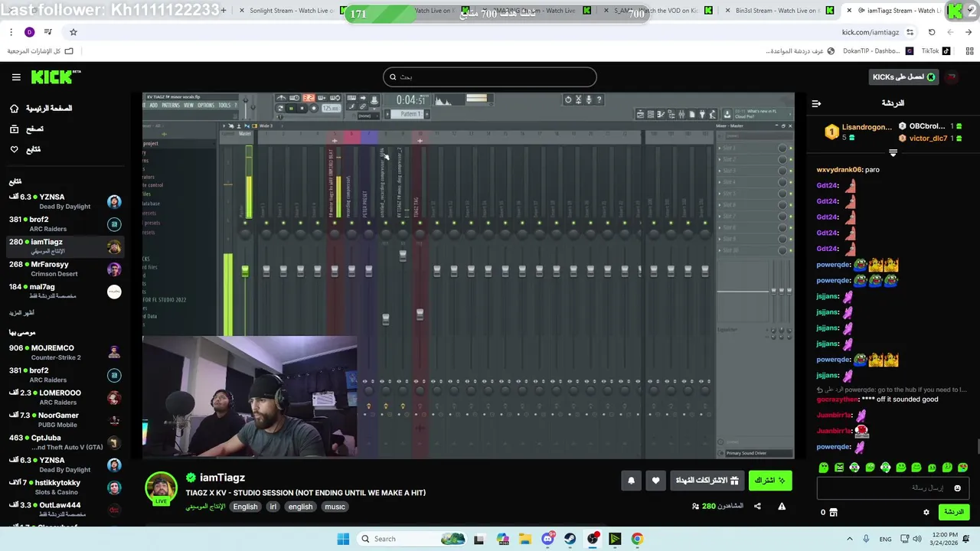The height and width of the screenshot is (551, 980).
Task: Open a new browser tab
Action: point(223,11)
